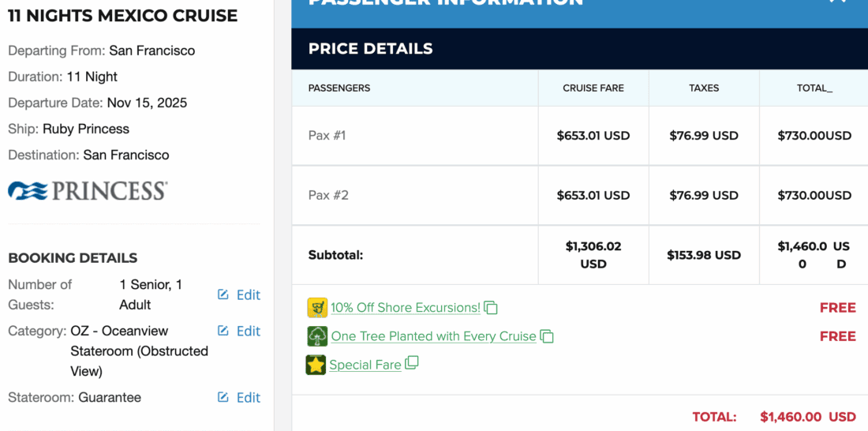Click the Princess cruise line logo
This screenshot has width=868, height=431.
(x=88, y=190)
